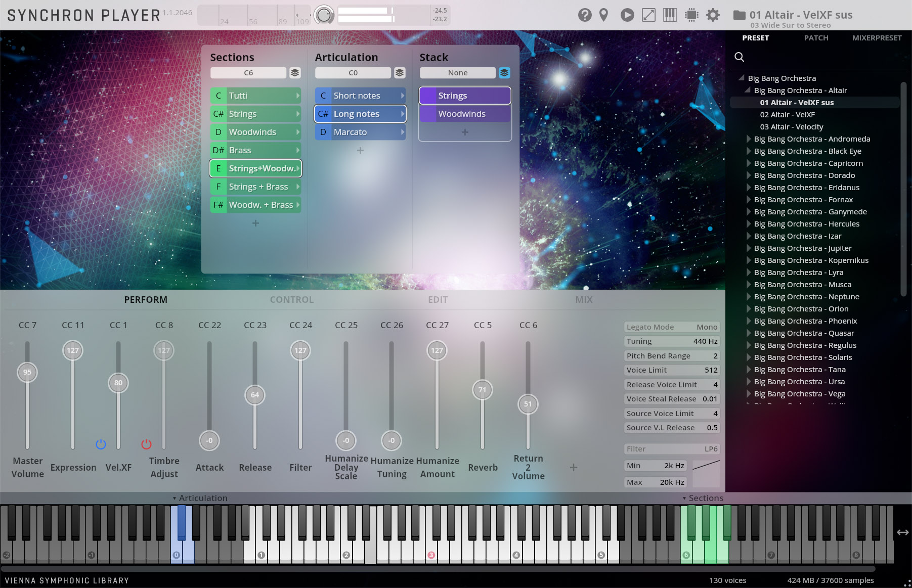Click the resize window icon in top bar

pyautogui.click(x=648, y=15)
